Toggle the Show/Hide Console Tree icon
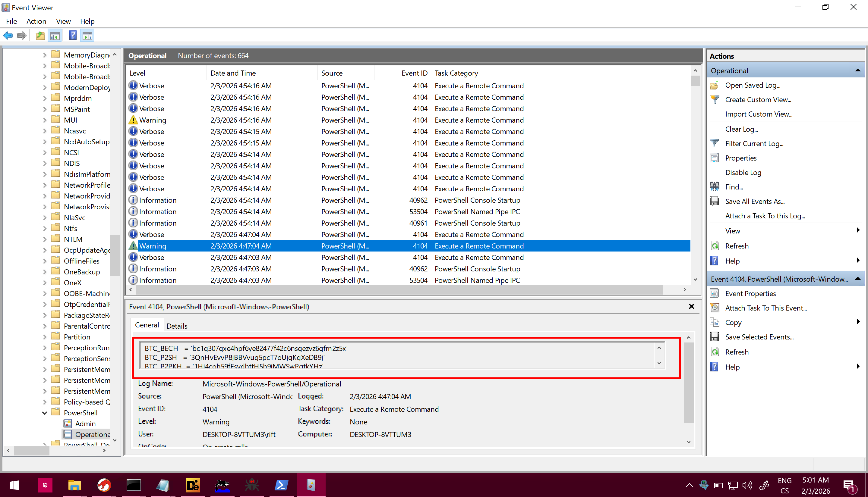 [55, 36]
